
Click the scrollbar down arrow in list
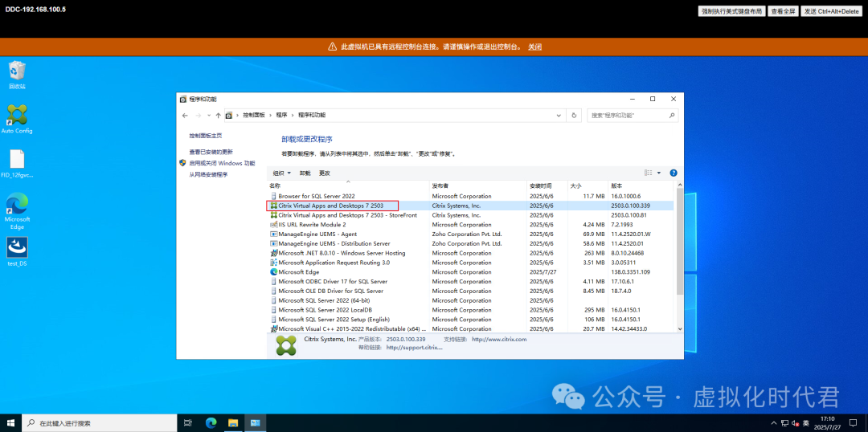click(x=679, y=328)
